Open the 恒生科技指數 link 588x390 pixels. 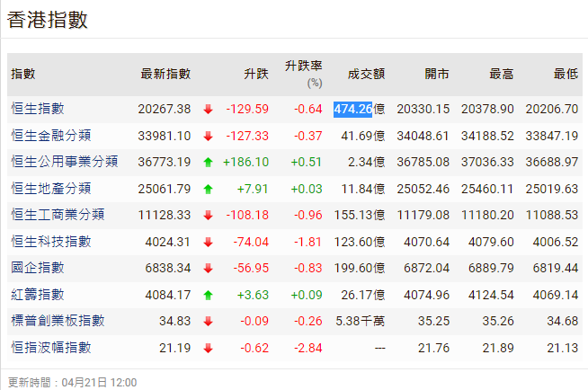point(51,242)
